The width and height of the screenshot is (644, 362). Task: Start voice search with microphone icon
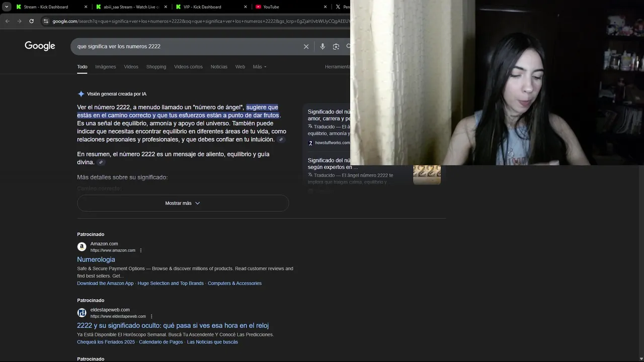pyautogui.click(x=323, y=46)
